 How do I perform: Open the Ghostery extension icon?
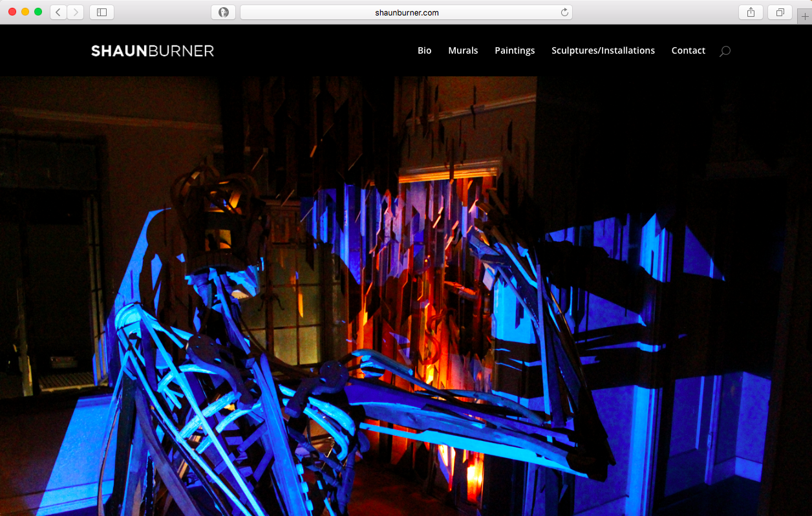tap(223, 12)
